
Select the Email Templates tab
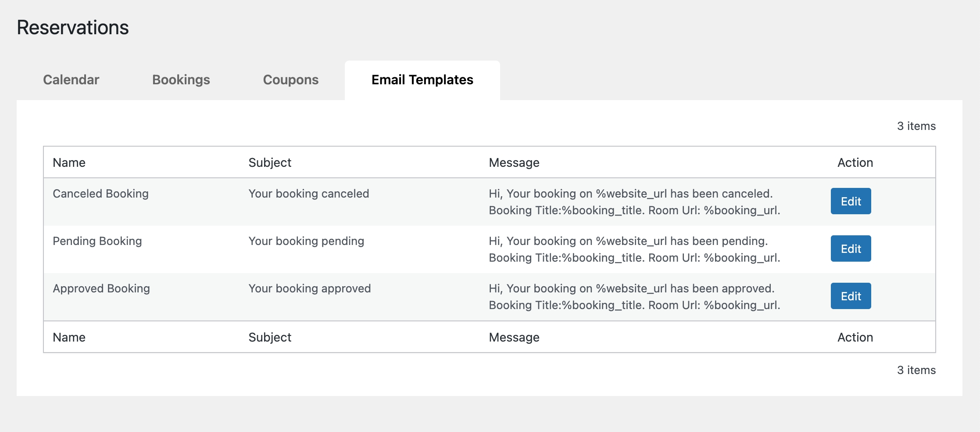tap(422, 80)
